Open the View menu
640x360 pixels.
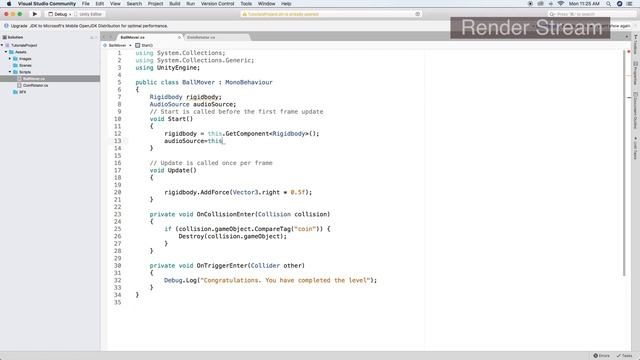(115, 3)
